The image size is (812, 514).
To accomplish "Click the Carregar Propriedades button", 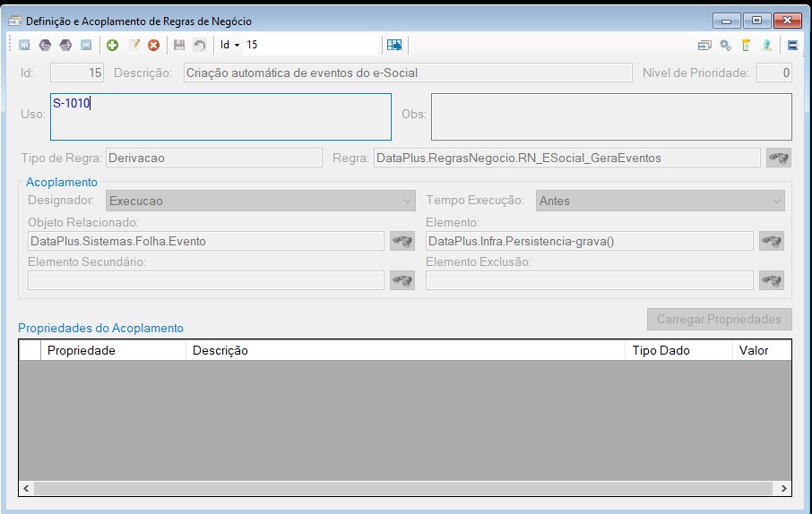I will click(x=720, y=319).
